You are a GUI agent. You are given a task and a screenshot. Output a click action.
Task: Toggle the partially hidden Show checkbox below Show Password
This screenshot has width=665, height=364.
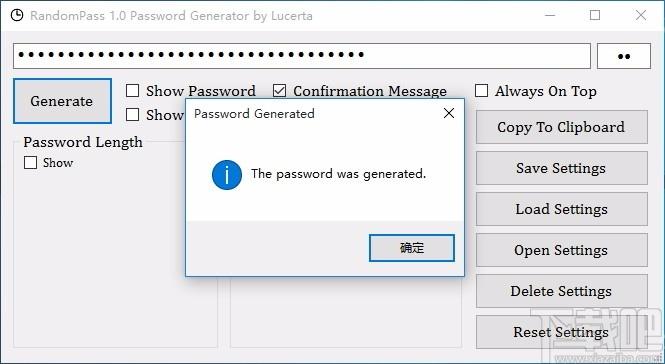133,115
